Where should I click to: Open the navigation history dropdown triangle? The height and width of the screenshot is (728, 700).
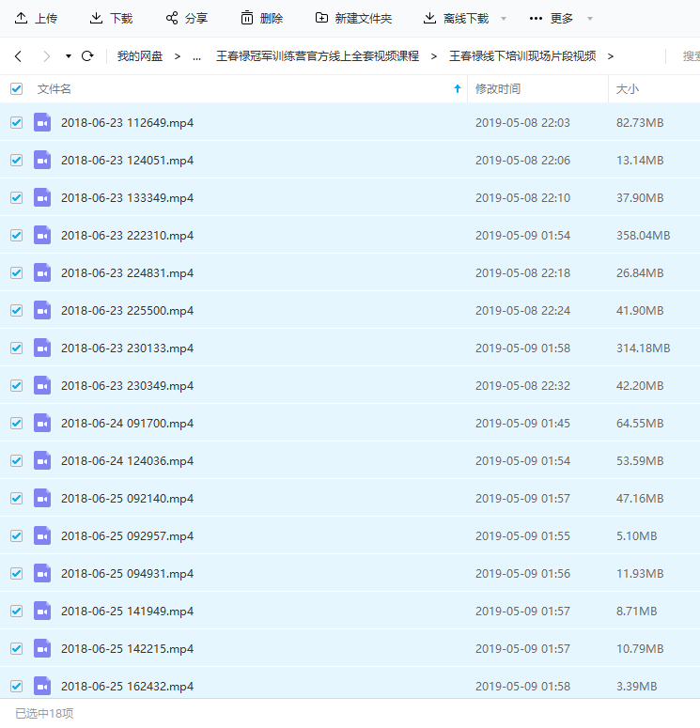click(69, 56)
